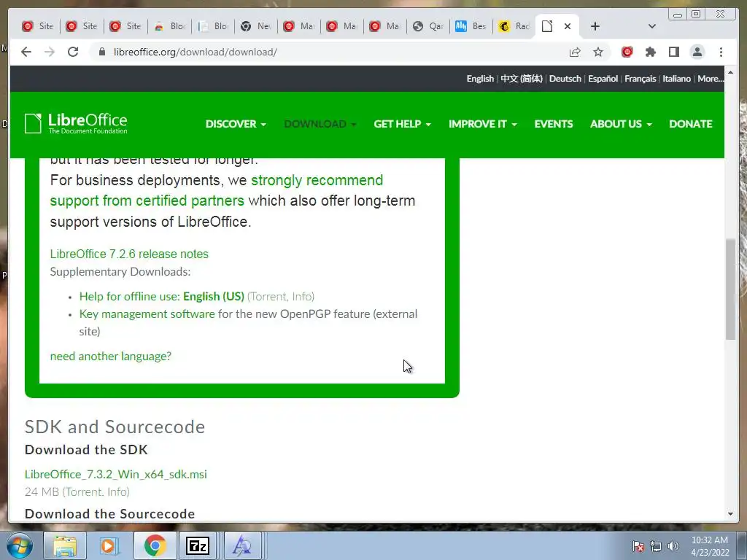Expand the DOWNLOAD menu
The width and height of the screenshot is (747, 560).
320,124
